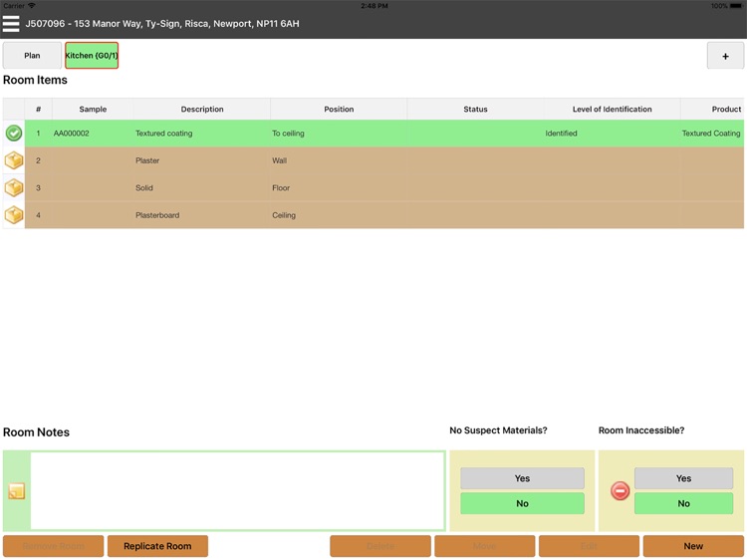Focus the Room Notes text field
Viewport: 747px width, 560px height.
coord(238,491)
